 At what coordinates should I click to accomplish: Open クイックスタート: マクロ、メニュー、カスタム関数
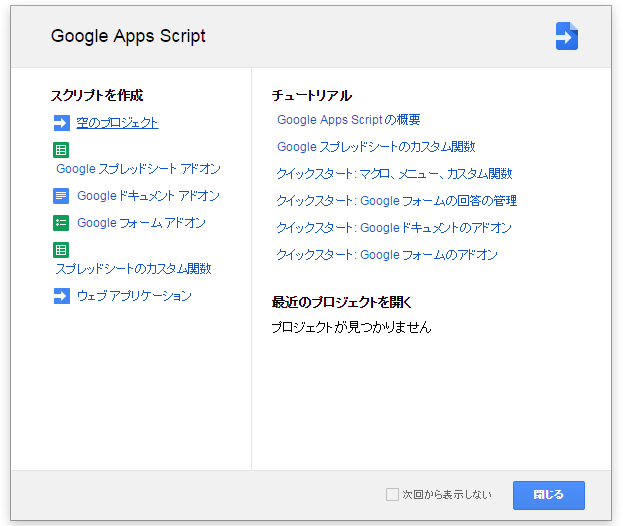[x=394, y=174]
